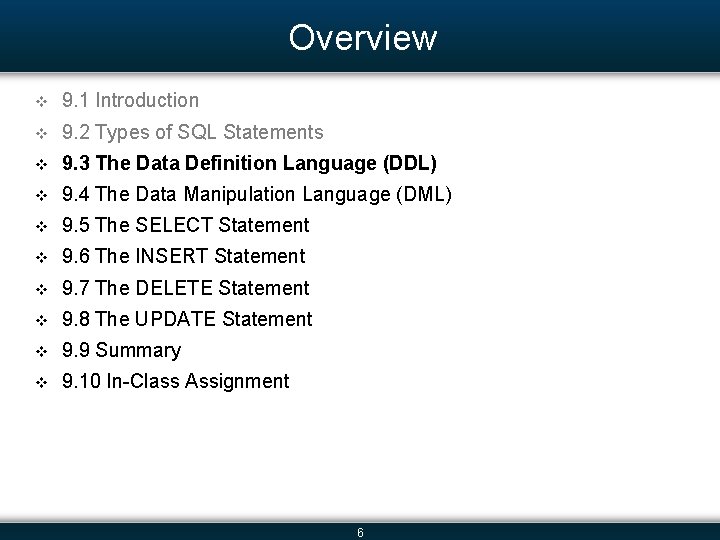Image resolution: width=720 pixels, height=540 pixels.
Task: Click the bullet beside UPDATE Statement
Action: 41,320
